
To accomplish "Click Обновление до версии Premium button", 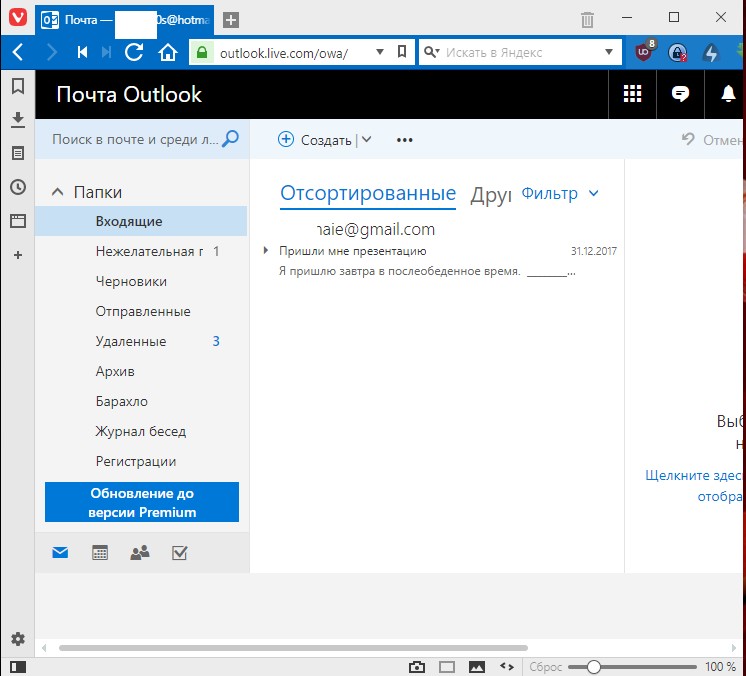I will (142, 502).
